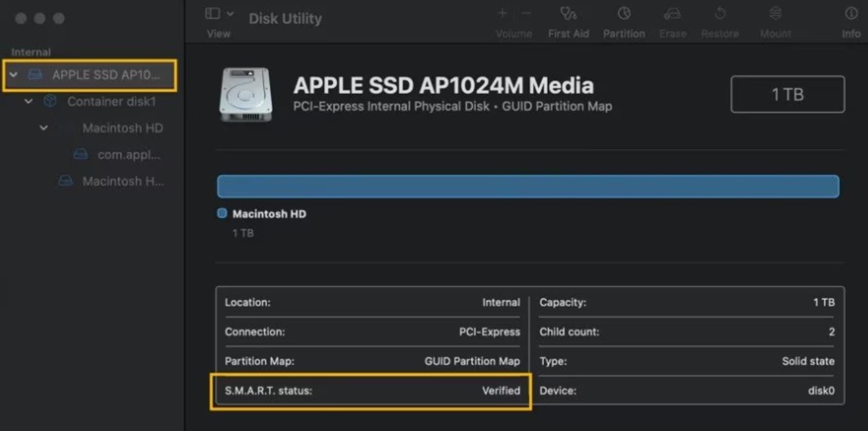
Task: Collapse the Container disk1 chevron
Action: [x=28, y=102]
